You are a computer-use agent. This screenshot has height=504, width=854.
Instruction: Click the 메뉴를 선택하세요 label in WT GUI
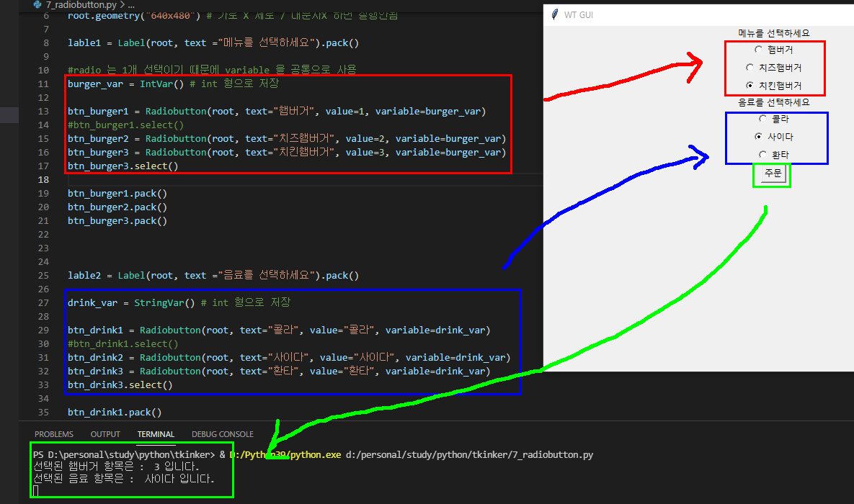pyautogui.click(x=773, y=33)
